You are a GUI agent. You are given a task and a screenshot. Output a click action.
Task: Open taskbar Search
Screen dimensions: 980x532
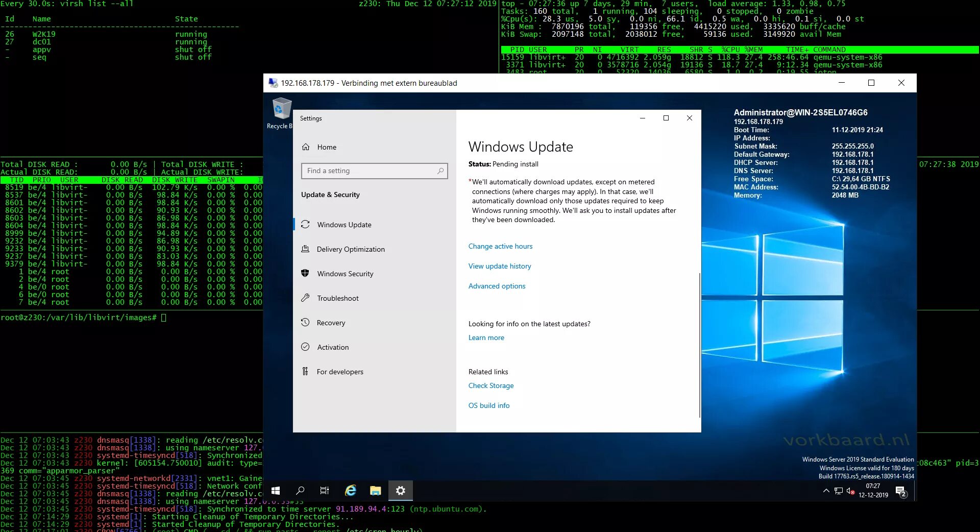pos(300,491)
